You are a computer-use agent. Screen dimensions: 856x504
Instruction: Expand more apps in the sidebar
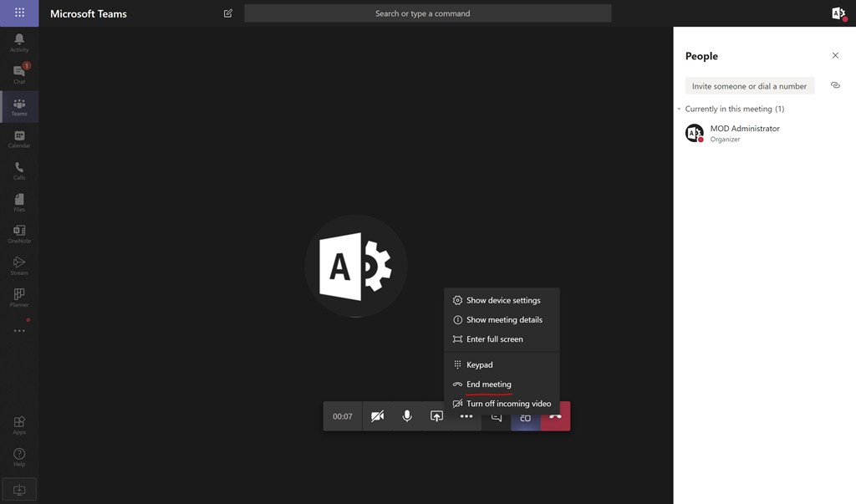coord(18,329)
